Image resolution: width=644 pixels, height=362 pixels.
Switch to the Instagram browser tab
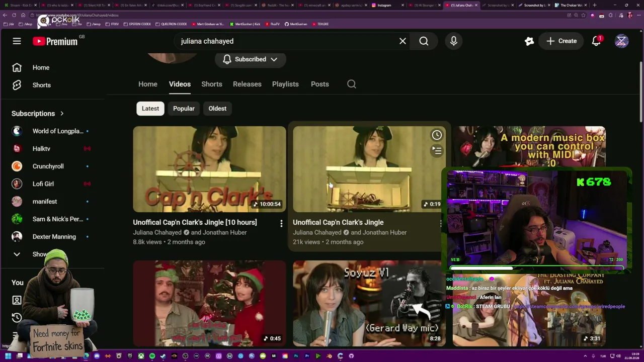[x=387, y=5]
